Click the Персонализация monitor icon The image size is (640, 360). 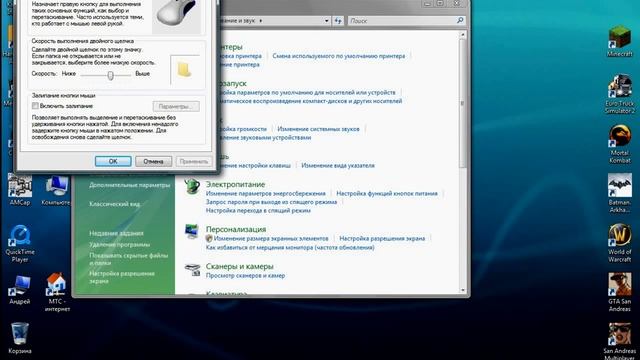(x=192, y=231)
